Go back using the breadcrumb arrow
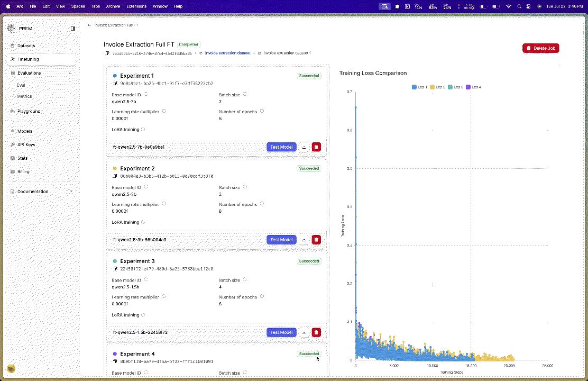This screenshot has height=381, width=588. click(x=89, y=25)
